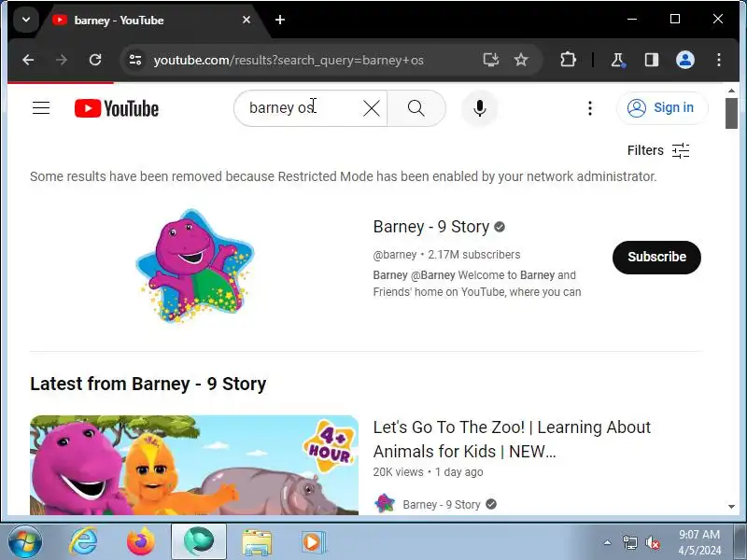
Task: Click the muted volume tray icon
Action: pyautogui.click(x=652, y=542)
